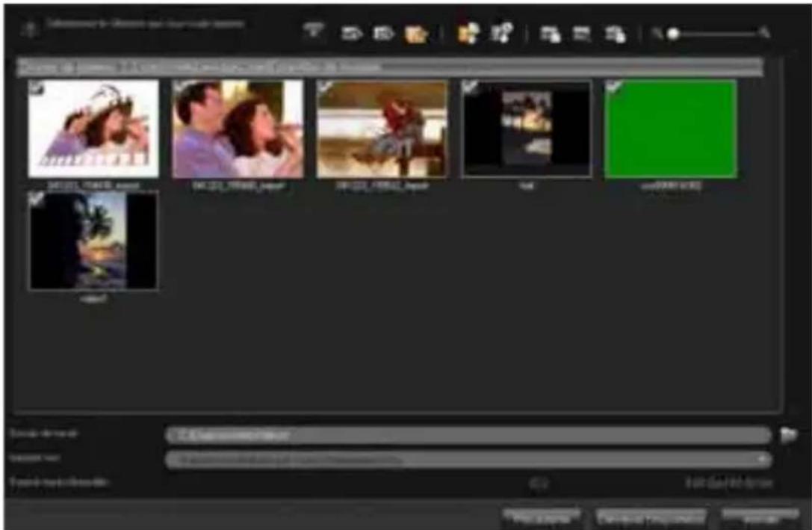
Task: Click into the output folder path field
Action: 468,434
